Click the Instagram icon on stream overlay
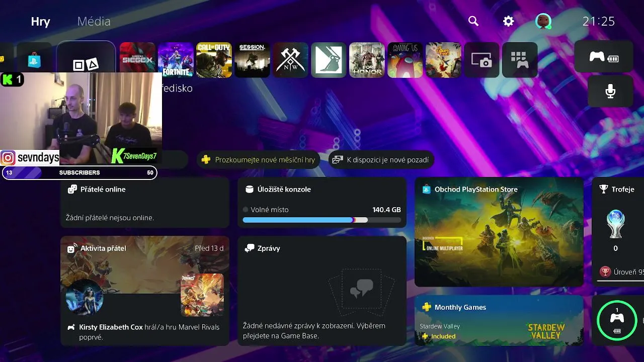This screenshot has width=644, height=362. click(x=8, y=158)
